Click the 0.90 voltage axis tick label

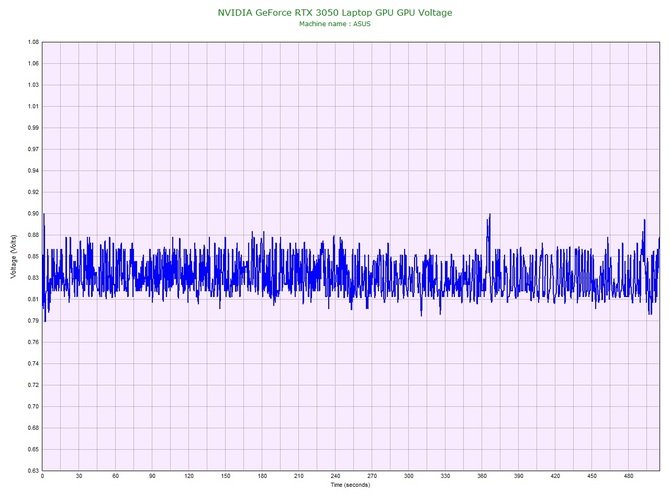(x=33, y=214)
